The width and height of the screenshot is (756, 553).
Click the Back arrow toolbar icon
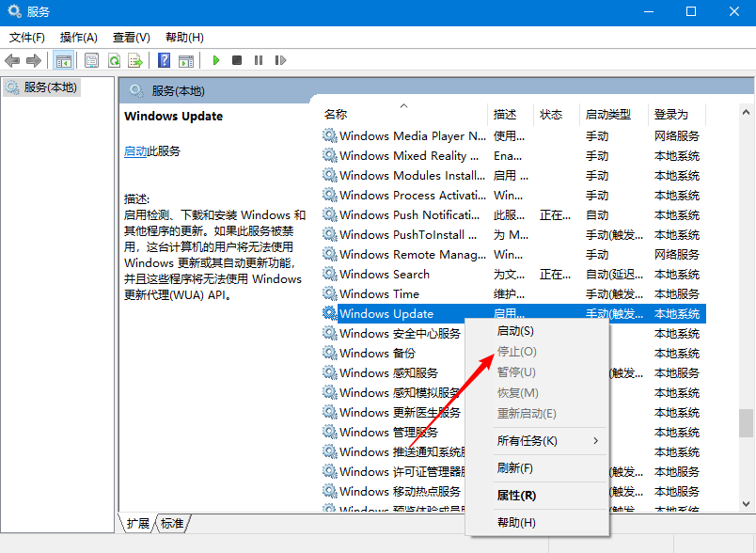pyautogui.click(x=12, y=60)
